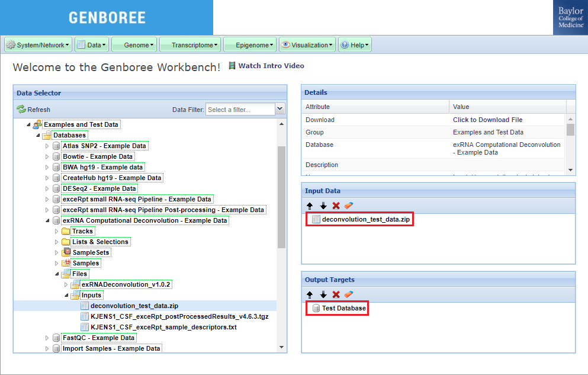
Task: Click the Click to Download File link
Action: pyautogui.click(x=487, y=120)
